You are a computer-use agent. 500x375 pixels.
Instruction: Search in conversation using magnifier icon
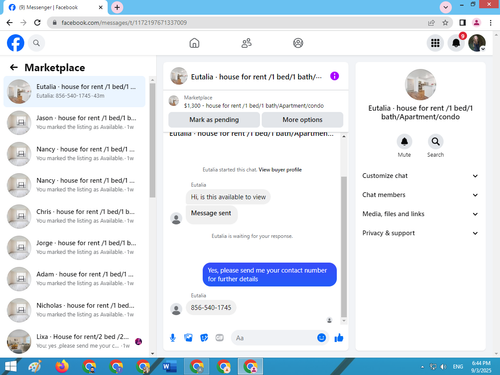(x=435, y=142)
